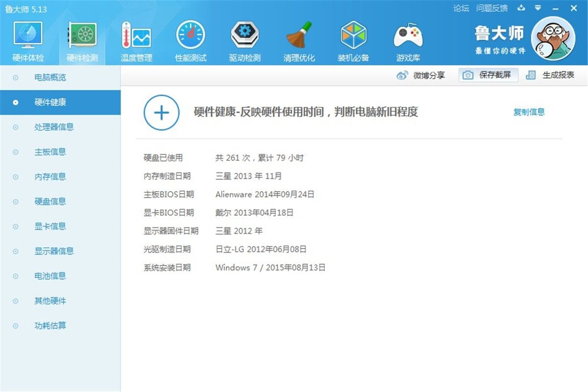
Task: Select 内存信息 in the sidebar
Action: (60, 177)
